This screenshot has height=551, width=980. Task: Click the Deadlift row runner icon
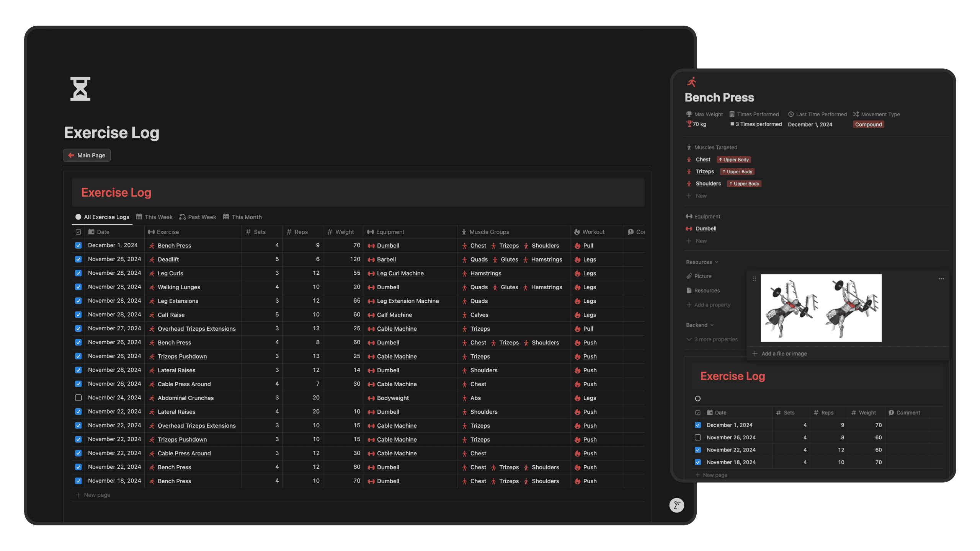152,259
